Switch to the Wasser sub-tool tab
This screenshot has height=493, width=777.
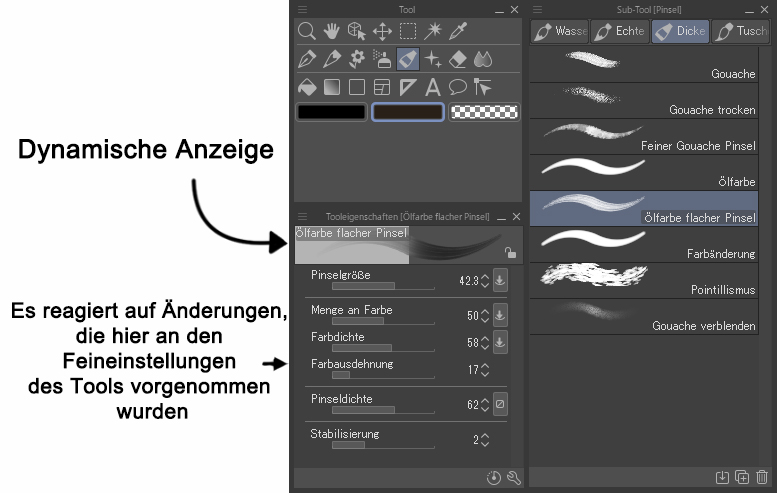tap(559, 31)
